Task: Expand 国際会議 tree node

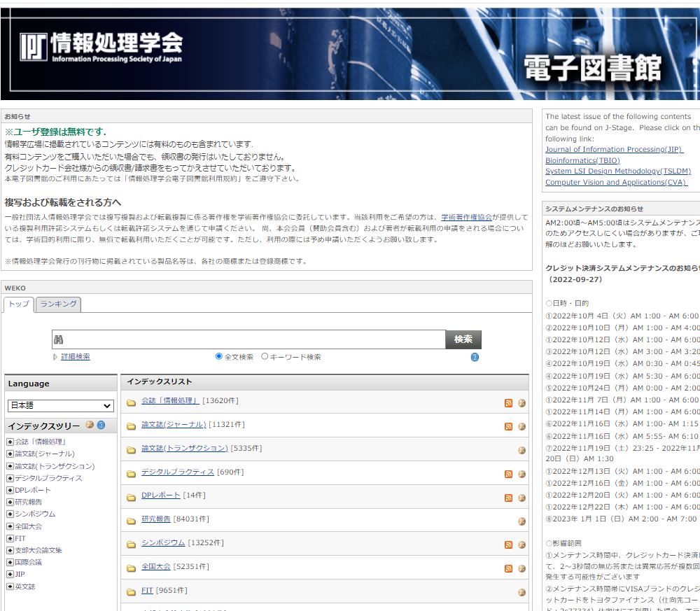Action: point(10,562)
